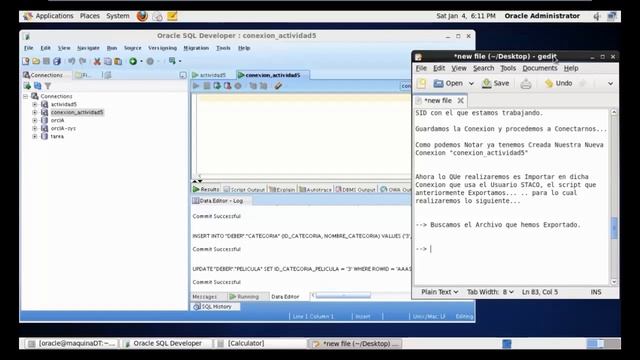Open the Explain tab in results area
The width and height of the screenshot is (640, 360).
[282, 189]
